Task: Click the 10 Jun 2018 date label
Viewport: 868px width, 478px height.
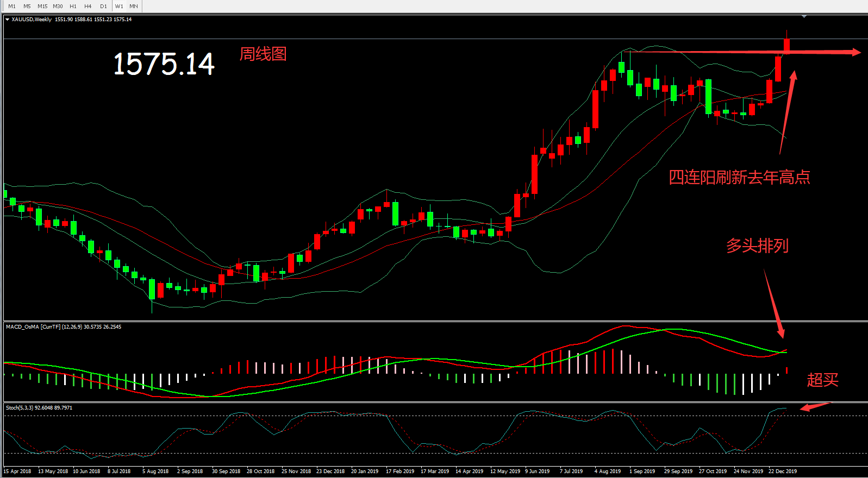Action: (86, 471)
